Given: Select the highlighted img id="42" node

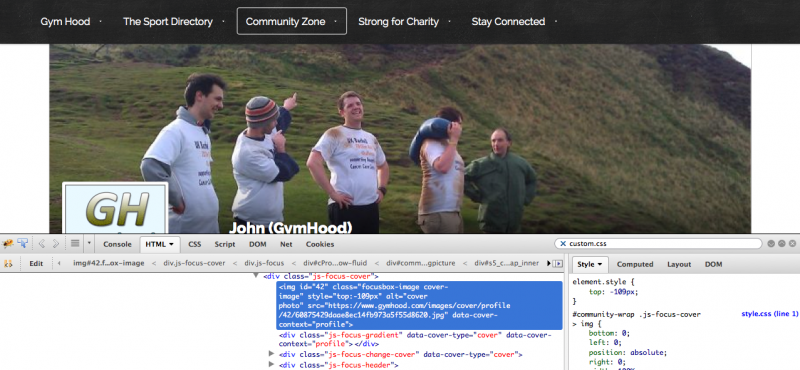Looking at the screenshot, I should [419, 306].
